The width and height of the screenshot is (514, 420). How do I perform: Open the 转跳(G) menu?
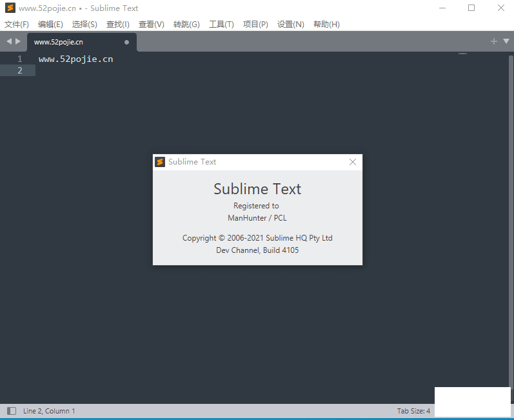(x=186, y=25)
